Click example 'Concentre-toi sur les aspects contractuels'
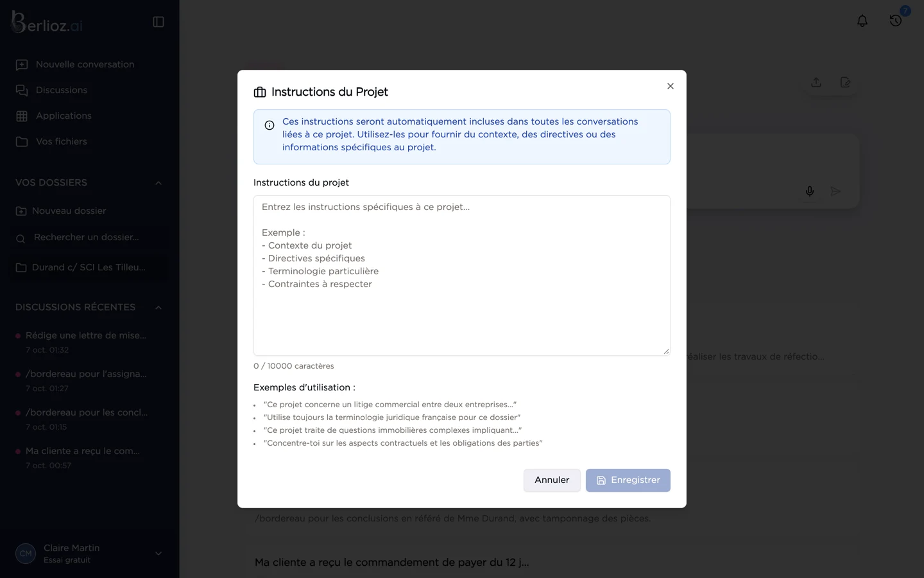 point(403,443)
